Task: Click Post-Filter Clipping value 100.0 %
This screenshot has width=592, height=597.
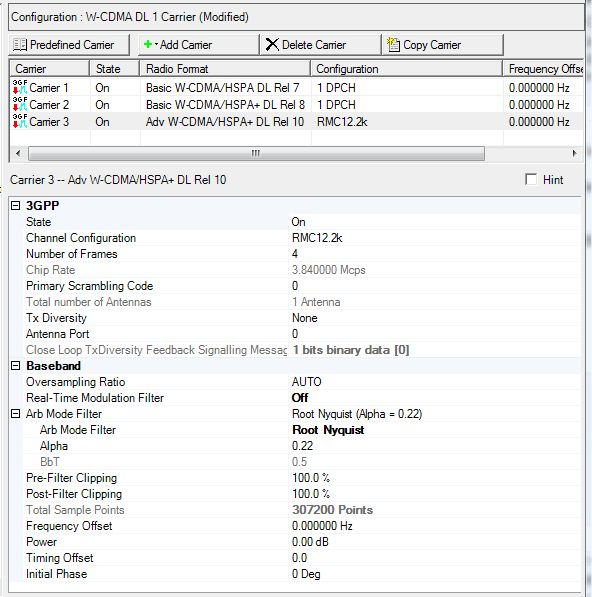Action: [x=311, y=494]
